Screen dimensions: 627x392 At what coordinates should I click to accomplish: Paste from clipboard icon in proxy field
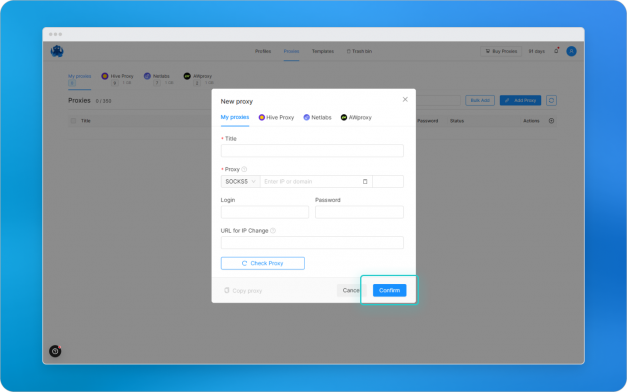(x=365, y=182)
